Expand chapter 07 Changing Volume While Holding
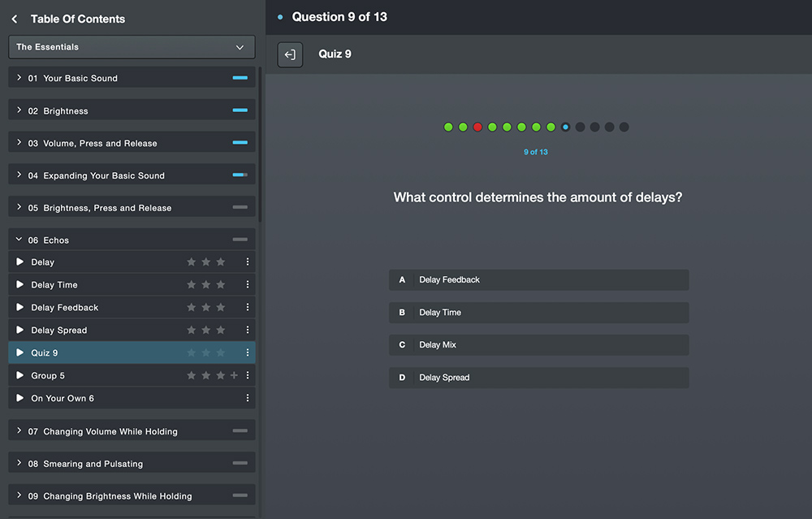The height and width of the screenshot is (519, 812). (x=132, y=430)
